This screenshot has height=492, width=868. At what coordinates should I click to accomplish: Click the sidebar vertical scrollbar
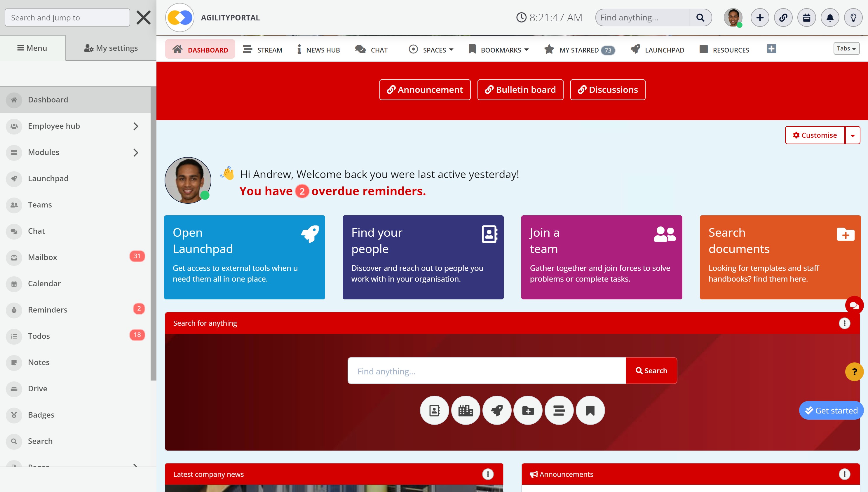pyautogui.click(x=154, y=233)
